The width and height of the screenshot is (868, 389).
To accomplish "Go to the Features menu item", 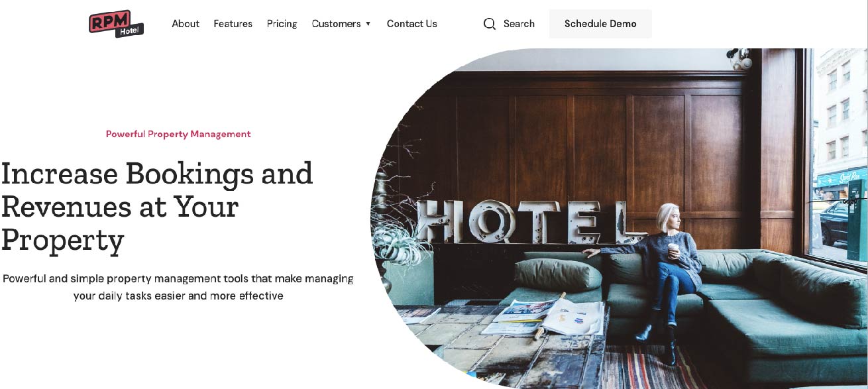I will pos(233,24).
